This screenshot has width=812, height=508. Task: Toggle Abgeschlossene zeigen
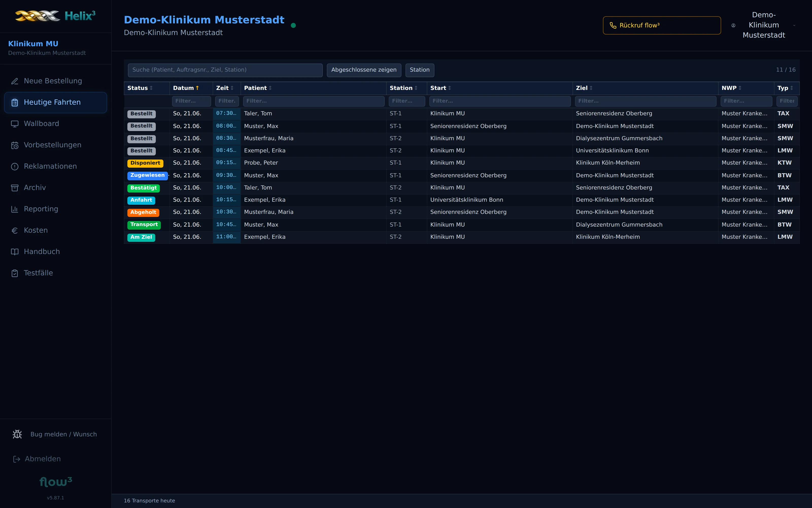[x=364, y=70]
